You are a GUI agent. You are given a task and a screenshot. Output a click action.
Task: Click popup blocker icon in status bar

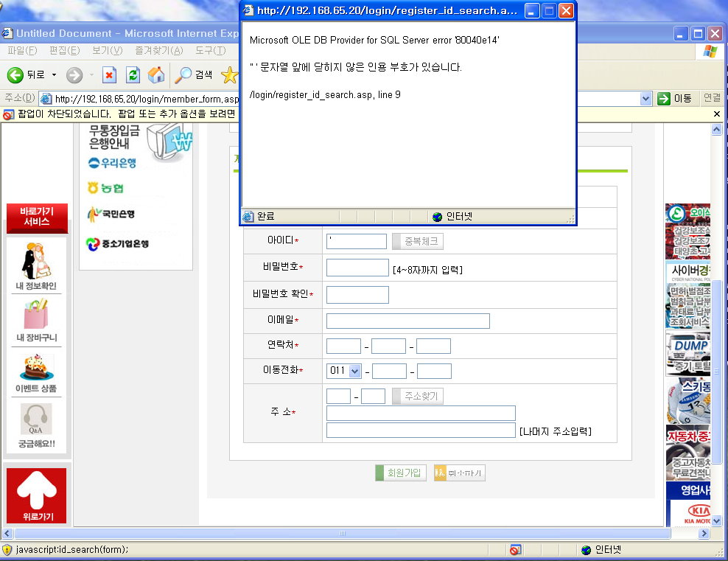point(515,550)
